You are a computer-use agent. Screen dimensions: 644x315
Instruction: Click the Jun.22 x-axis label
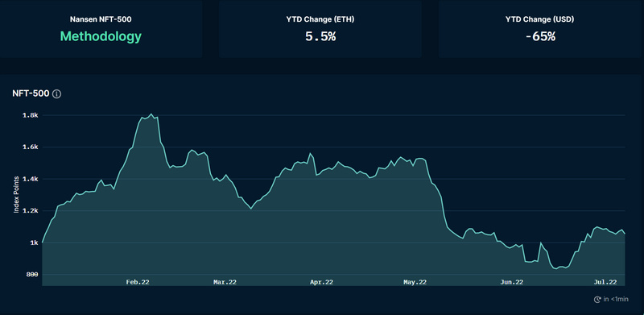(511, 282)
